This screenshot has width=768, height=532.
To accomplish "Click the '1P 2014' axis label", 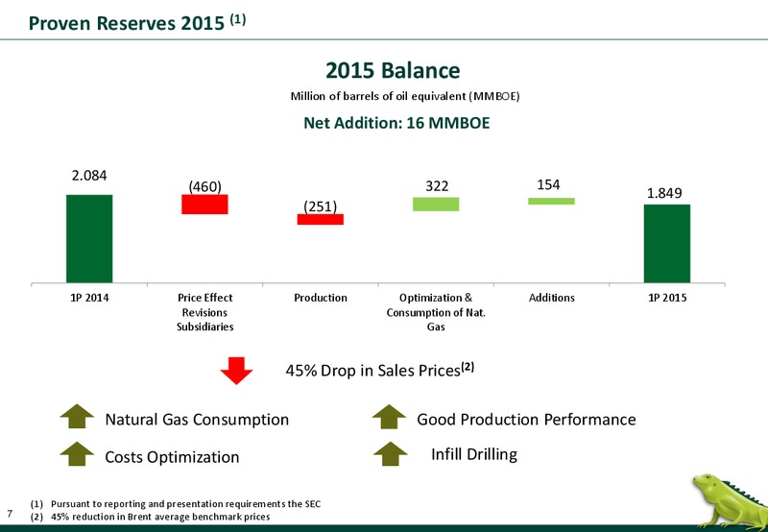I will (x=89, y=298).
